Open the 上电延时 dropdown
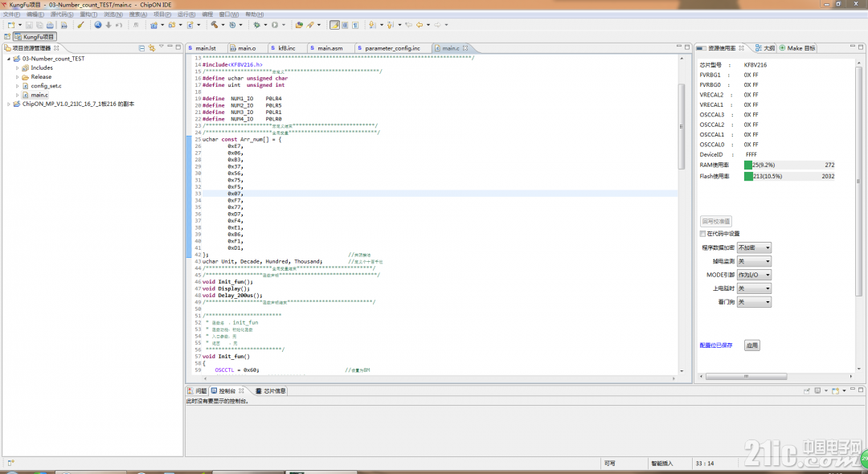Image resolution: width=868 pixels, height=474 pixels. pos(754,288)
